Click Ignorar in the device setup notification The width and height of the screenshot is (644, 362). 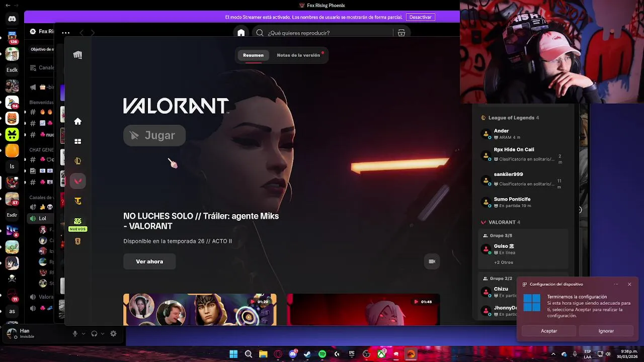click(606, 331)
